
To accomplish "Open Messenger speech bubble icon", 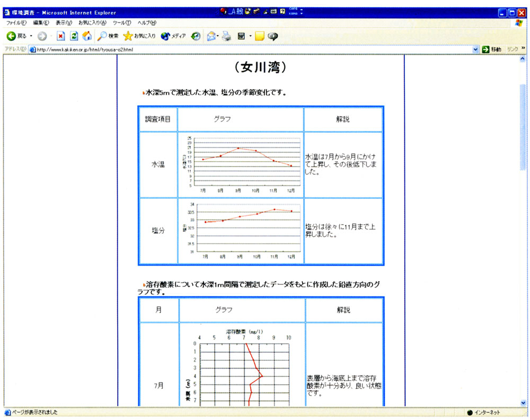I will coord(273,36).
